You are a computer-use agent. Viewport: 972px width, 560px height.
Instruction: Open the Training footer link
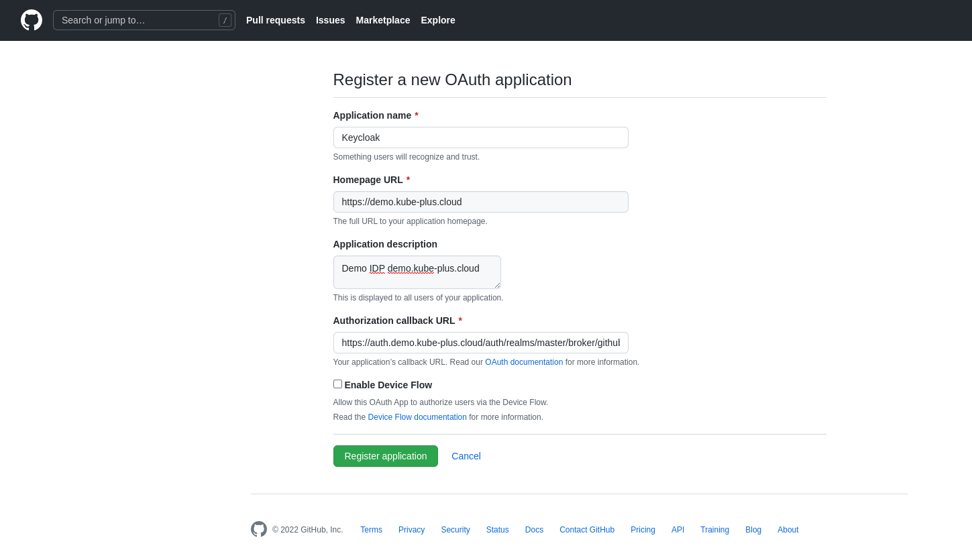tap(714, 530)
